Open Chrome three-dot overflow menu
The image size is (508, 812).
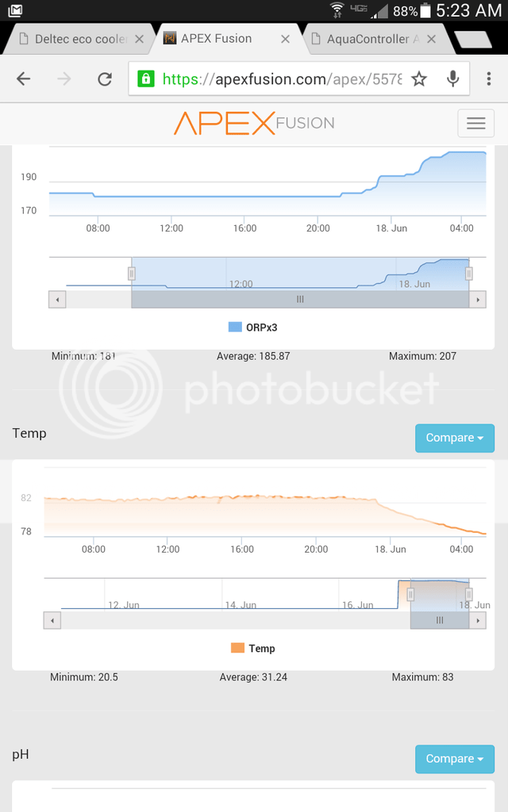pos(488,79)
